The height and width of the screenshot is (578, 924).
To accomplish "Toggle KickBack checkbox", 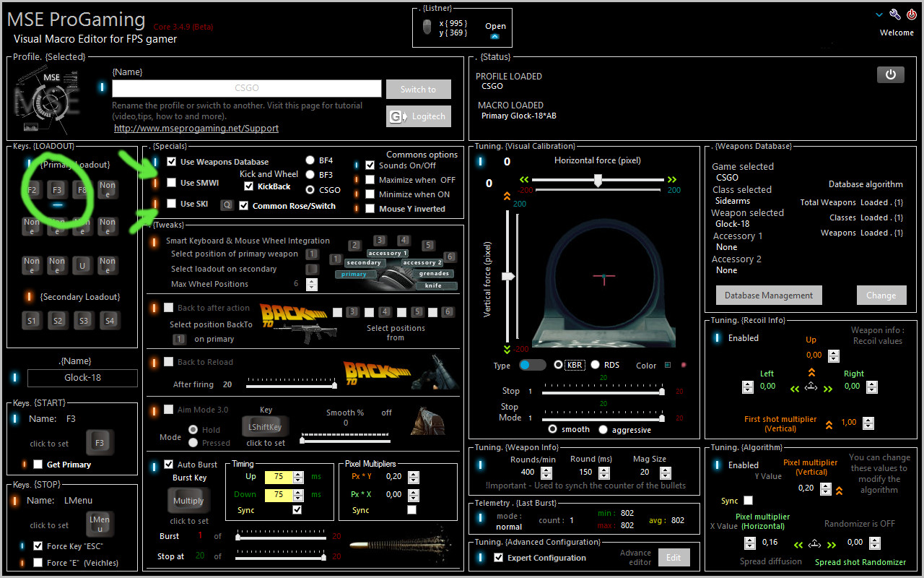I will point(249,186).
